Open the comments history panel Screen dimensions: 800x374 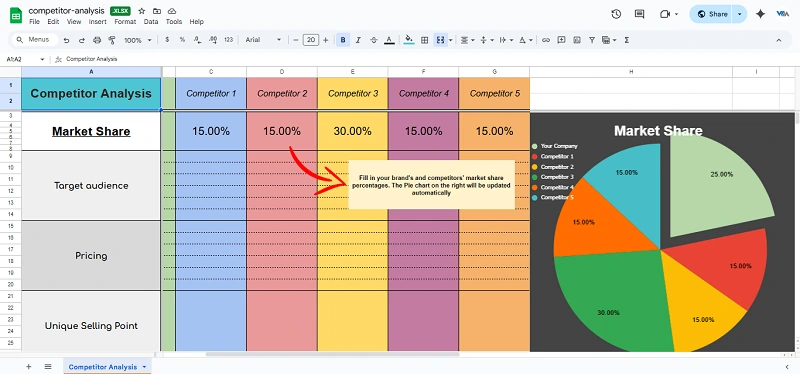(x=639, y=14)
